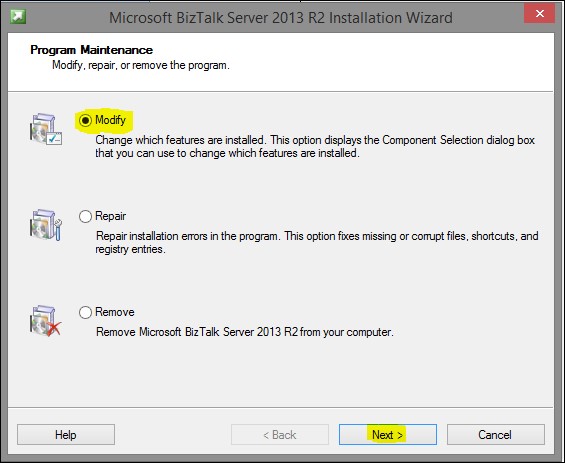Click the 'Remove' label text
Screen dimensions: 565x463
[115, 312]
